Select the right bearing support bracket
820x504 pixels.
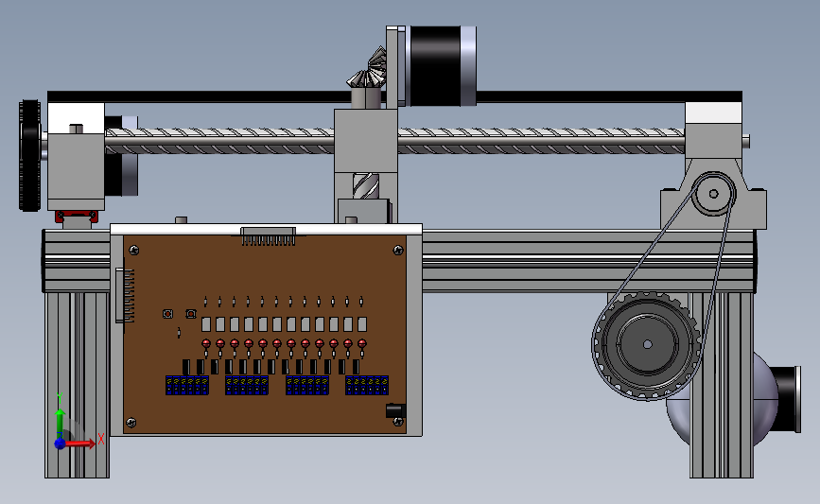click(x=713, y=194)
